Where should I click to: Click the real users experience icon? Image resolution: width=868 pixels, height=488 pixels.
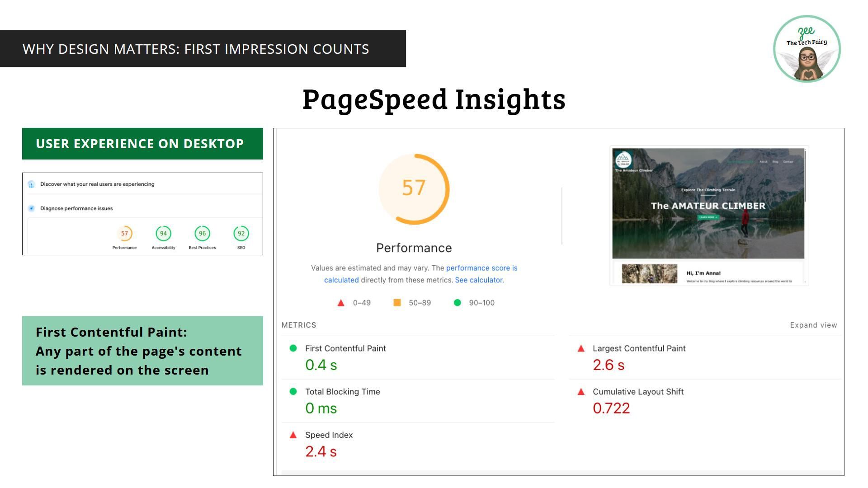(x=31, y=184)
